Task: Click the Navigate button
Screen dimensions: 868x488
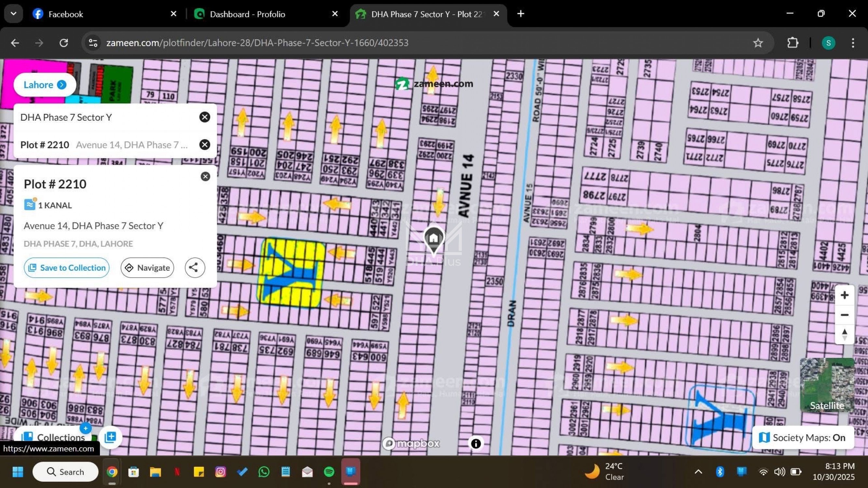Action: coord(147,267)
